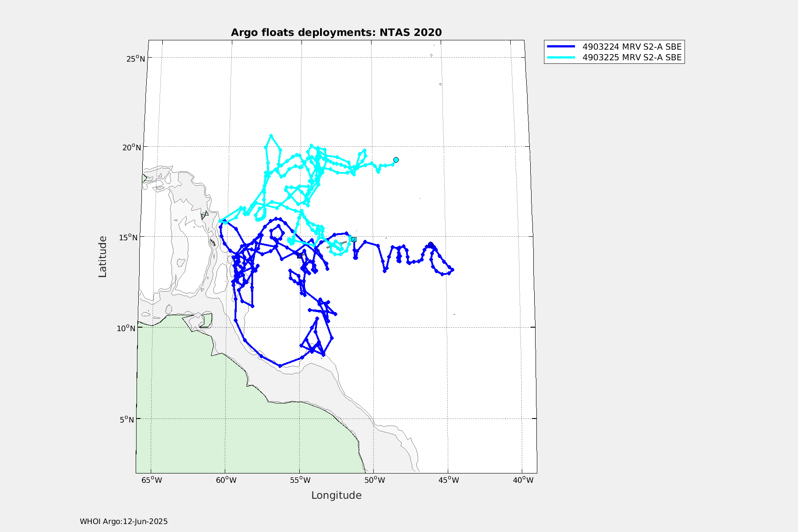Click the 'Latitude' axis label
Screen dimensions: 798x532
pyautogui.click(x=102, y=257)
